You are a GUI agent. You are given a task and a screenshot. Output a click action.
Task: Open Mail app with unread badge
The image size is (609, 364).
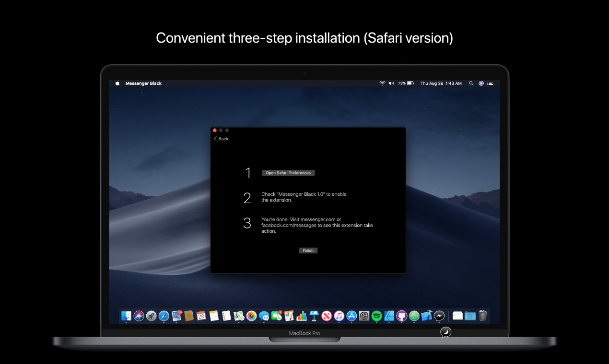point(176,316)
